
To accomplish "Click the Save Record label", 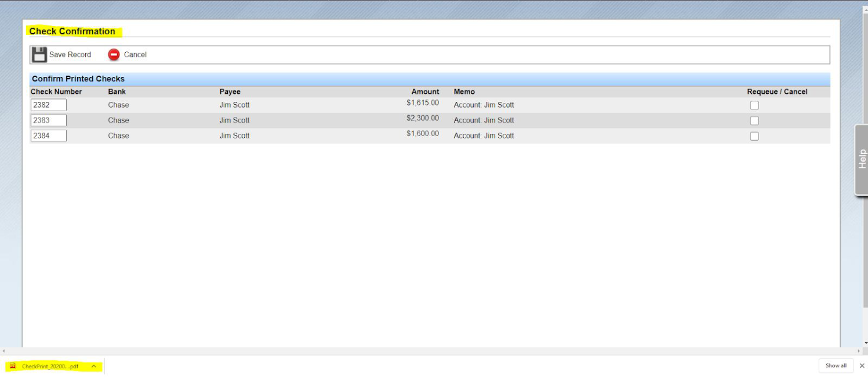I will point(70,54).
